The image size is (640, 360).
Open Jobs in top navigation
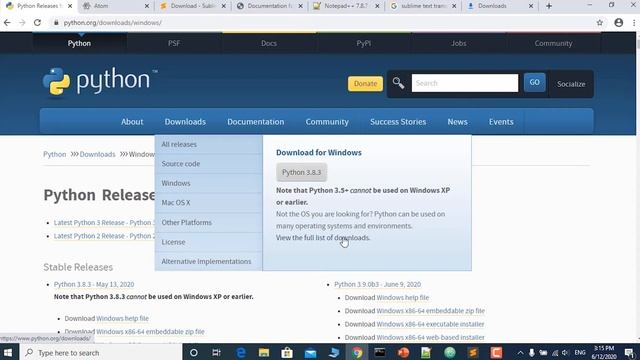[459, 43]
